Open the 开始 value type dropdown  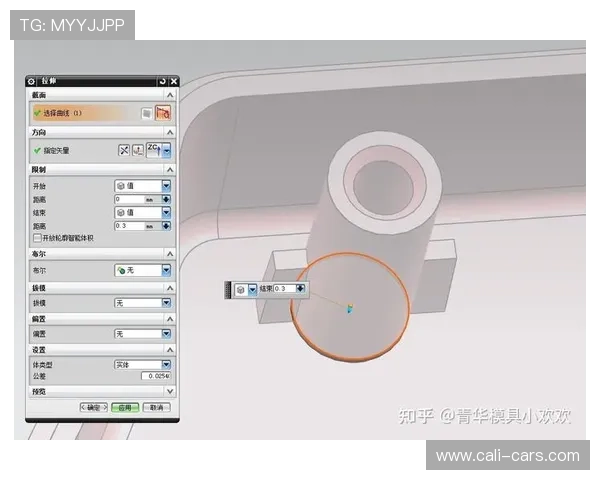[166, 186]
